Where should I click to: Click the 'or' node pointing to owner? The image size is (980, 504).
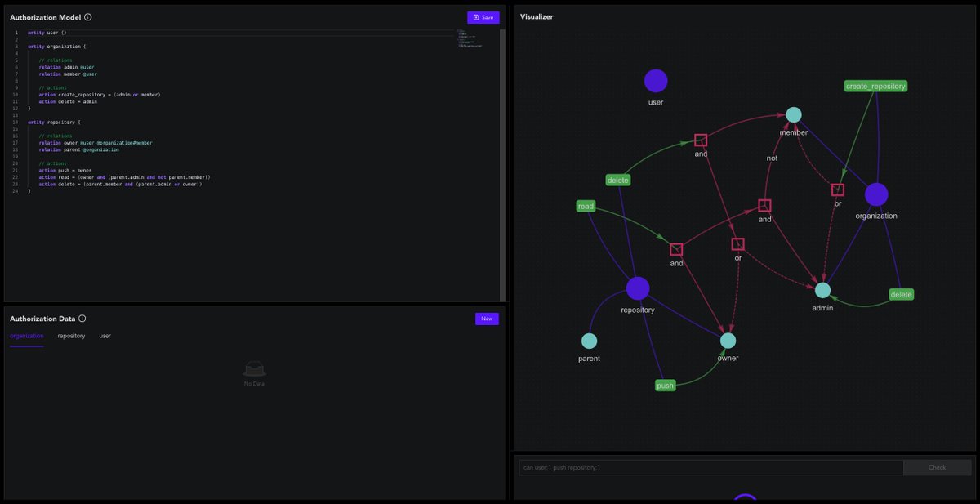[737, 243]
